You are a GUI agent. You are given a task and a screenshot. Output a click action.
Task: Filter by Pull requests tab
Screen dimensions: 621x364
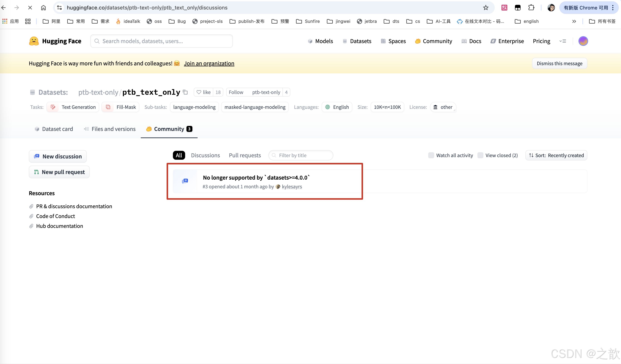pos(245,155)
